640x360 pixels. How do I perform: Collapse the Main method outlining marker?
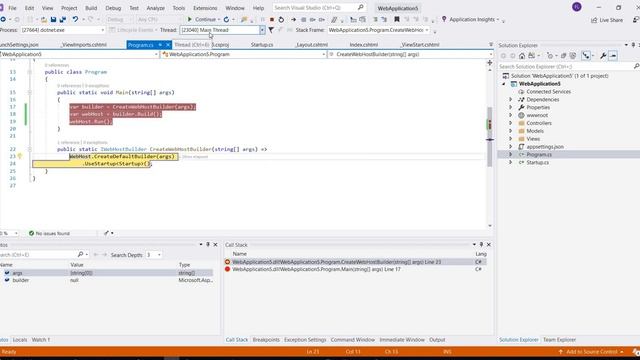pos(29,93)
